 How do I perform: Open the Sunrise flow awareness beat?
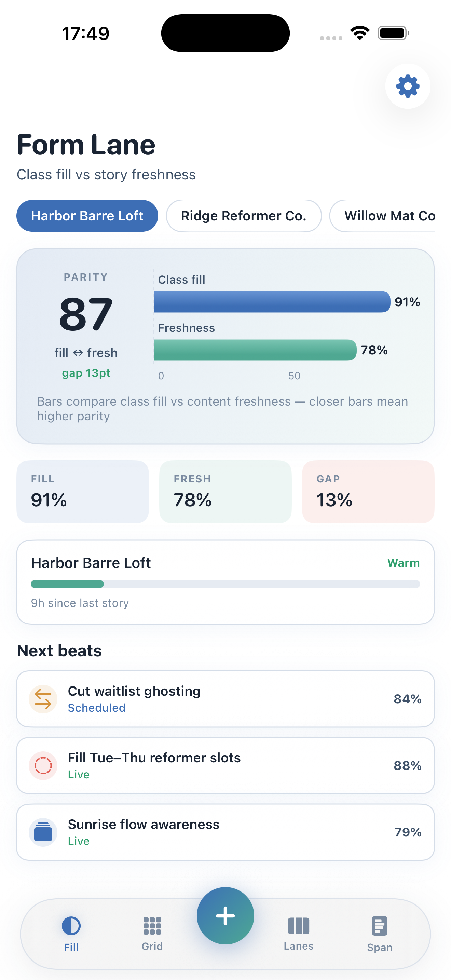[225, 832]
